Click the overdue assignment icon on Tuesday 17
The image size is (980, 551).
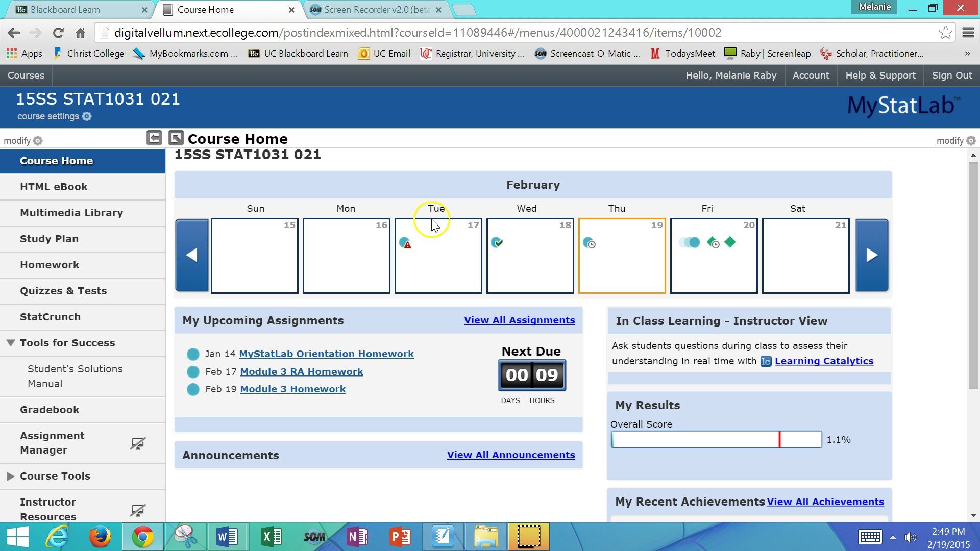405,243
